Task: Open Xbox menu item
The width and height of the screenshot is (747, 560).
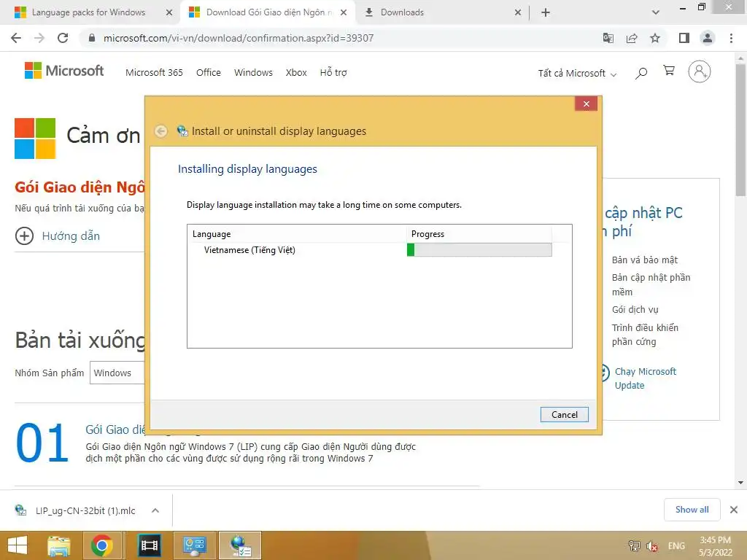Action: tap(296, 72)
